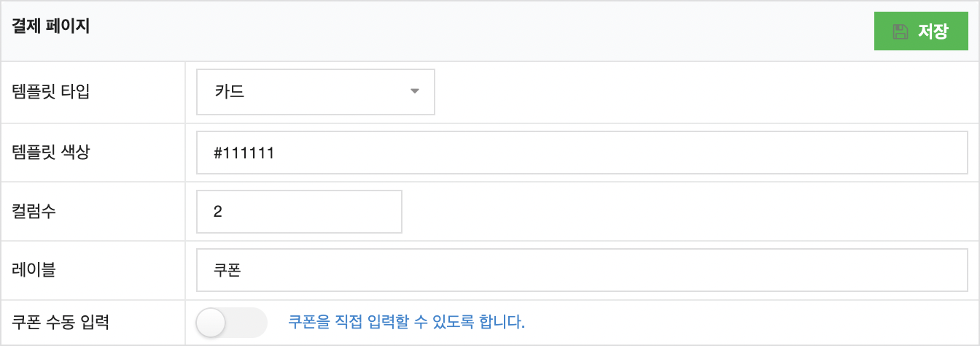Click the white knob of coupon toggle
Screen dimensions: 980x346
click(x=212, y=323)
